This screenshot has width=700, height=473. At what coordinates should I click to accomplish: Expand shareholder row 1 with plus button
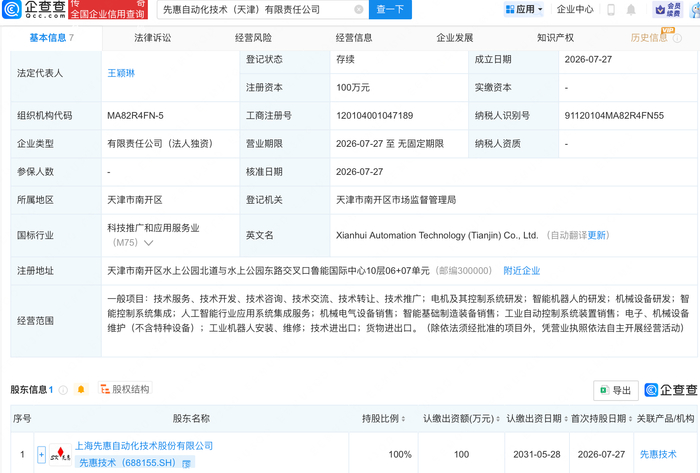point(41,455)
